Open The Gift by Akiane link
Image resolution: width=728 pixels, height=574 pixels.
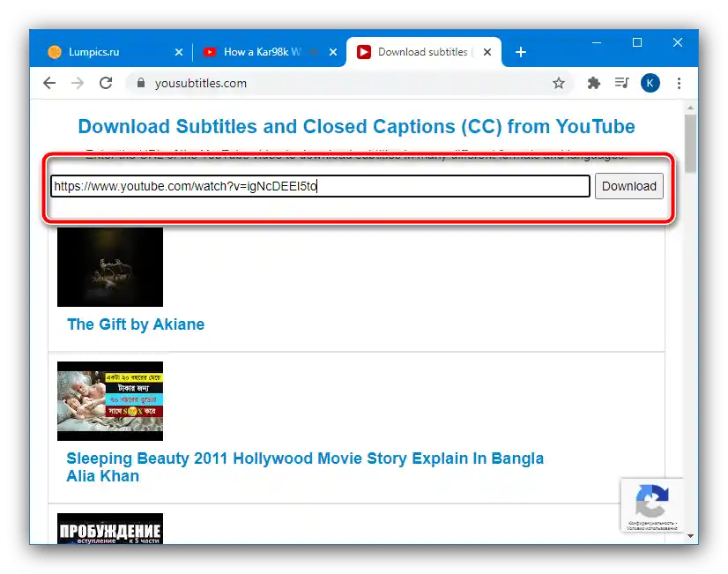point(136,324)
